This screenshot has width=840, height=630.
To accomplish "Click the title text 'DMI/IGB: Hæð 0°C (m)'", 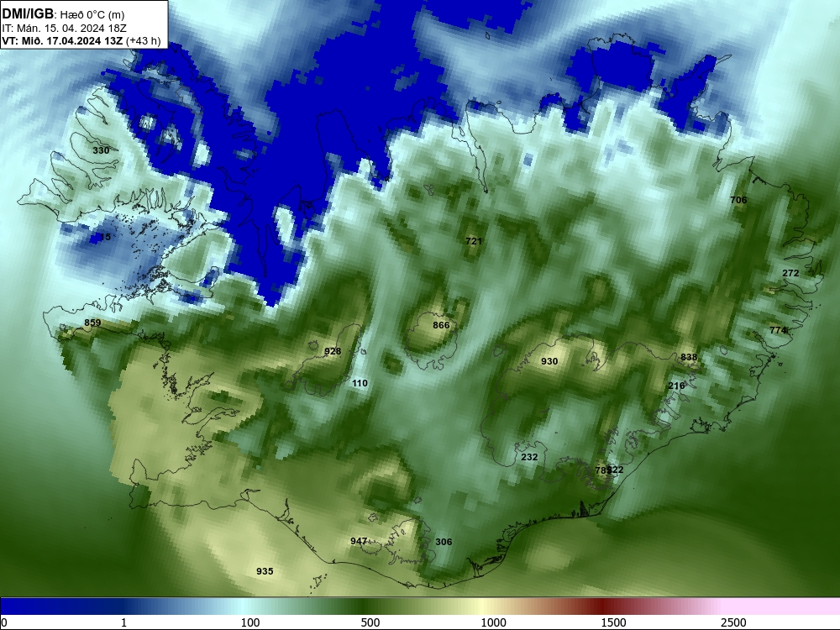I will tap(63, 13).
